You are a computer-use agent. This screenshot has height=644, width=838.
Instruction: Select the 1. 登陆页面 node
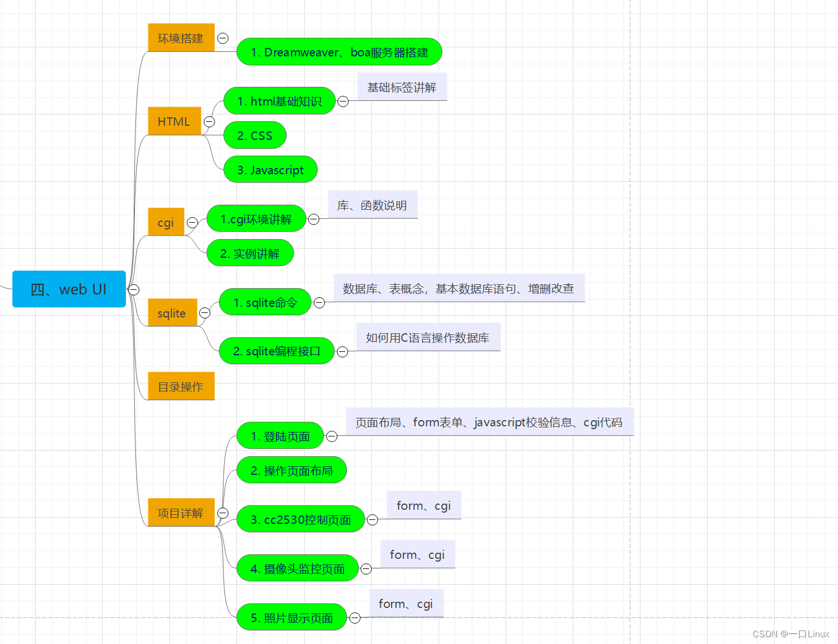tap(280, 436)
